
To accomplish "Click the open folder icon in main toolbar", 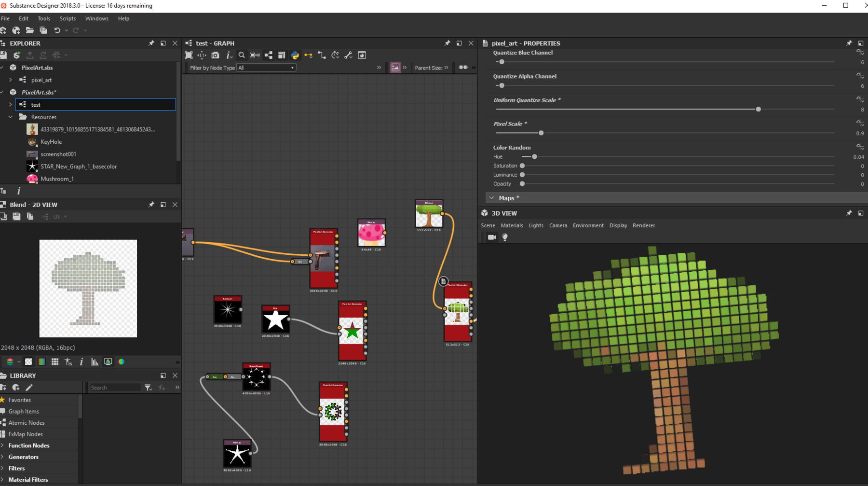I will 30,30.
